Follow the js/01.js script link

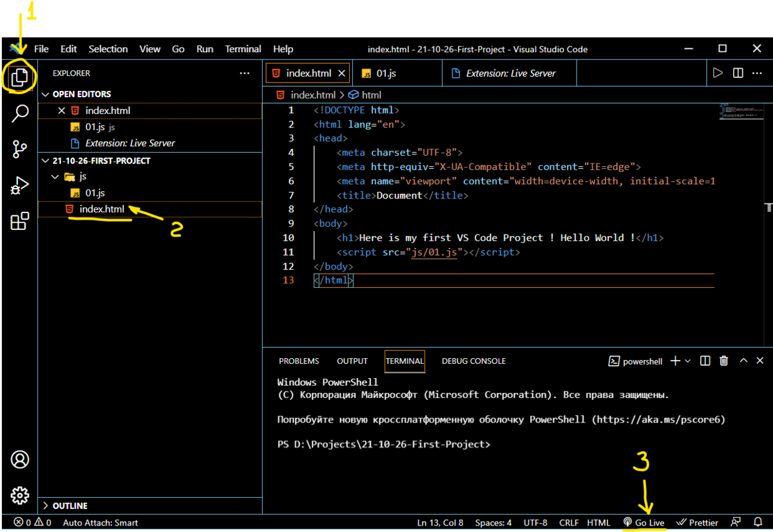tap(435, 252)
